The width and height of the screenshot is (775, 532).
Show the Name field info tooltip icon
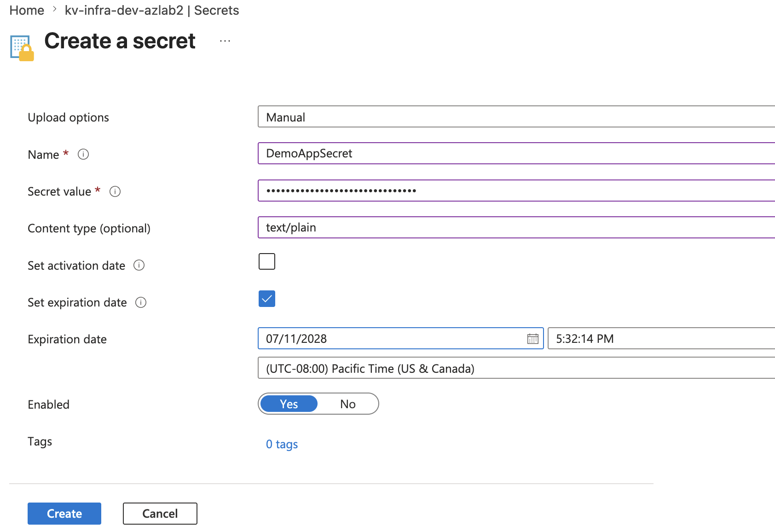[83, 154]
